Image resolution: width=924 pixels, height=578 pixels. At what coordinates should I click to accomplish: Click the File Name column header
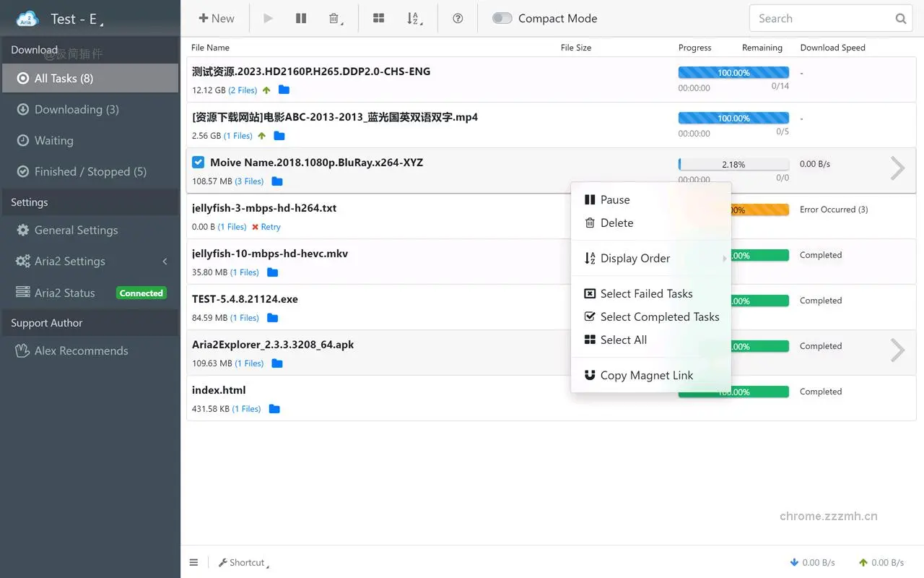point(210,48)
